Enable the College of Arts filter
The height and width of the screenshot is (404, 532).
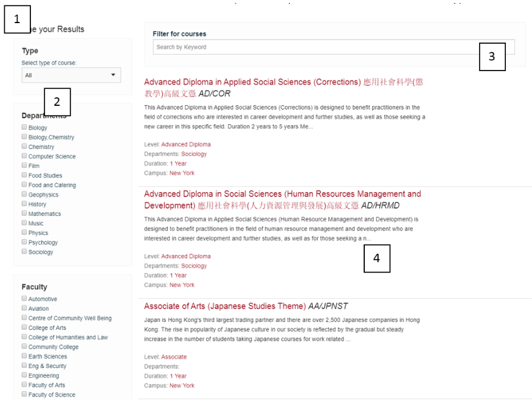24,328
